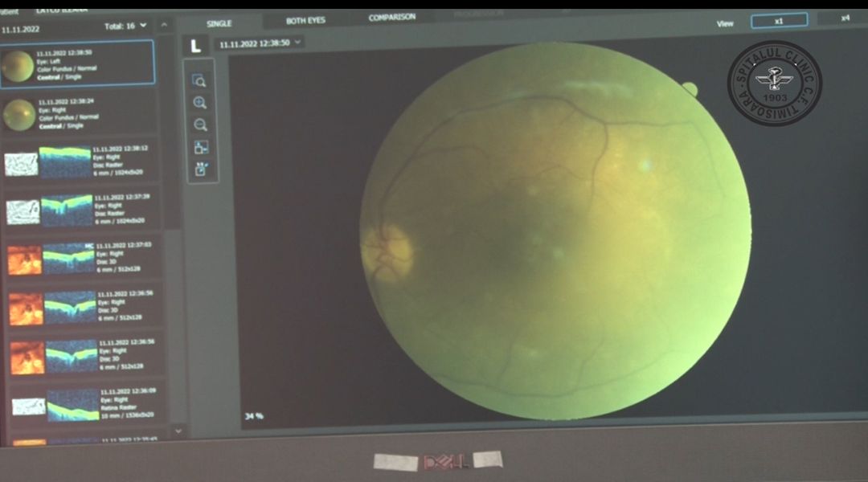
Task: Open the Disc Raster exam from 12:37:39
Action: 82,209
